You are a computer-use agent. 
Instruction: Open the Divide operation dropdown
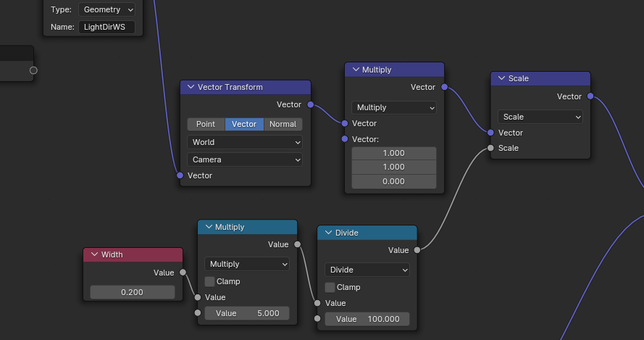click(367, 270)
